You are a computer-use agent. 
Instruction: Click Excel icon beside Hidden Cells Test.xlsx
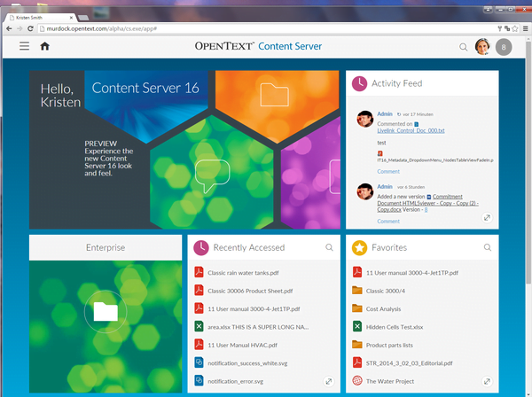[x=357, y=326]
